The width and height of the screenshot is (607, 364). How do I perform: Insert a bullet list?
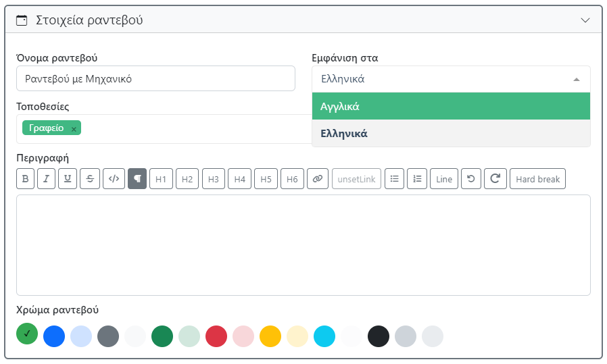click(x=395, y=179)
